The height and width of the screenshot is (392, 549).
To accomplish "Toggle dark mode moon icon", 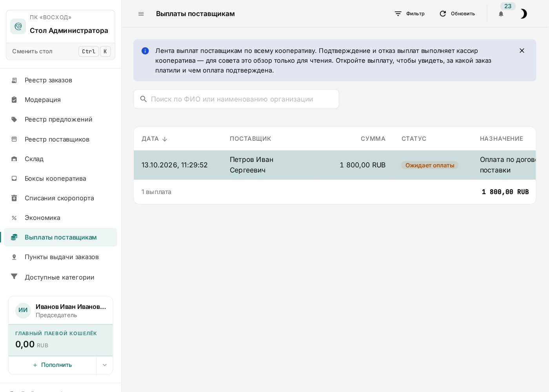I will [x=524, y=14].
